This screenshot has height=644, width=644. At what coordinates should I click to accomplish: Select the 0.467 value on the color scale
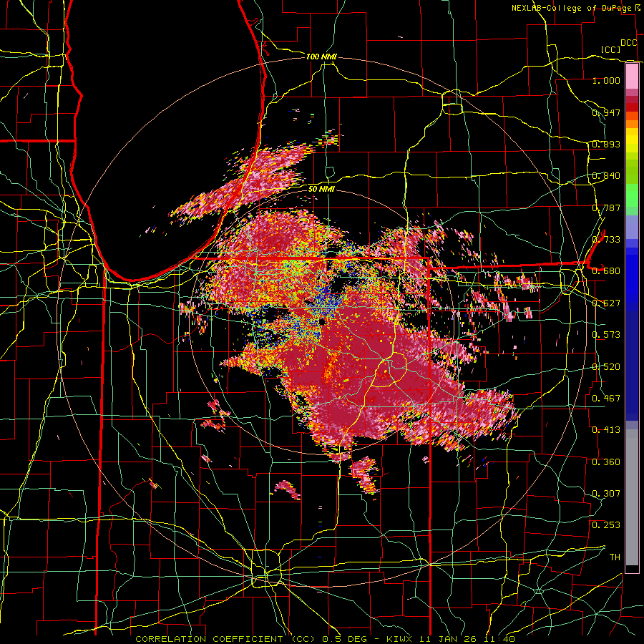[606, 399]
